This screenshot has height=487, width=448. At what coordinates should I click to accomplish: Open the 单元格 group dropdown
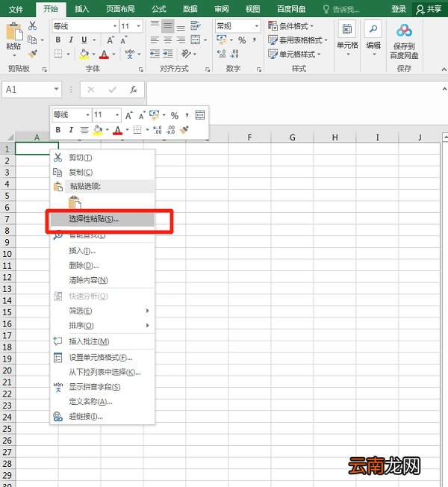pyautogui.click(x=348, y=54)
